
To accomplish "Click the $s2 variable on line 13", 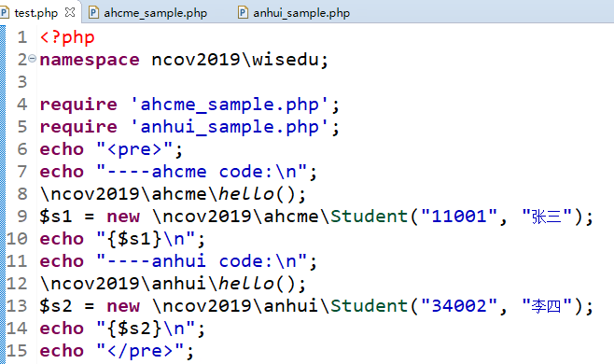I will (56, 306).
